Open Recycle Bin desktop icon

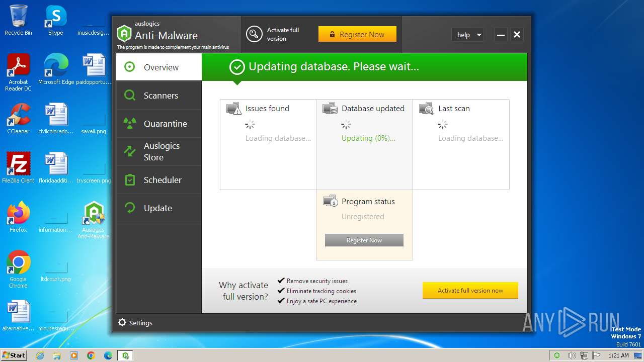click(18, 20)
